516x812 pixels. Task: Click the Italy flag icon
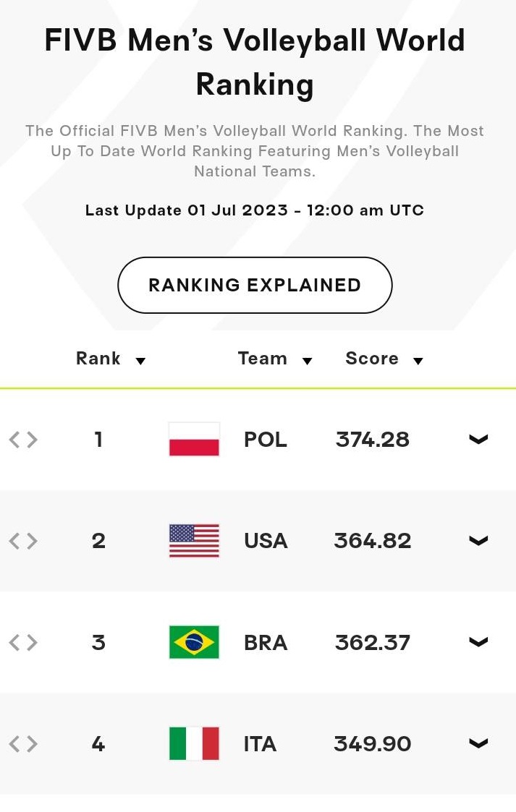point(194,743)
